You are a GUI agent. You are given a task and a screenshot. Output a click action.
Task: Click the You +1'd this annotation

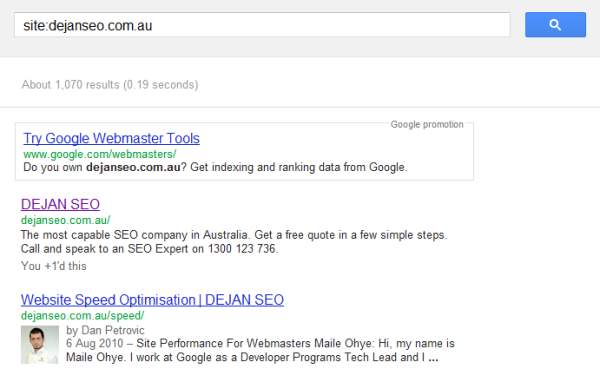(54, 266)
